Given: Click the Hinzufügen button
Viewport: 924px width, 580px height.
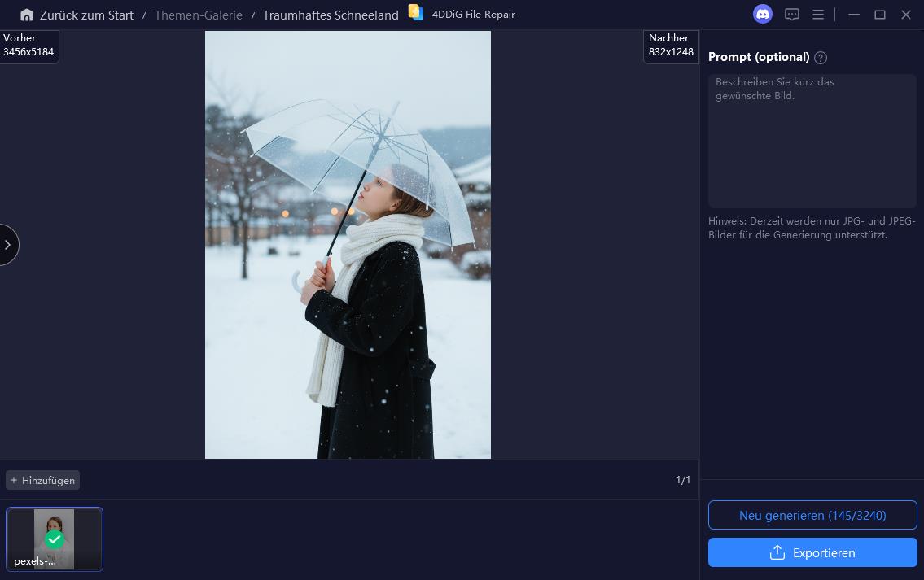Looking at the screenshot, I should coord(42,480).
